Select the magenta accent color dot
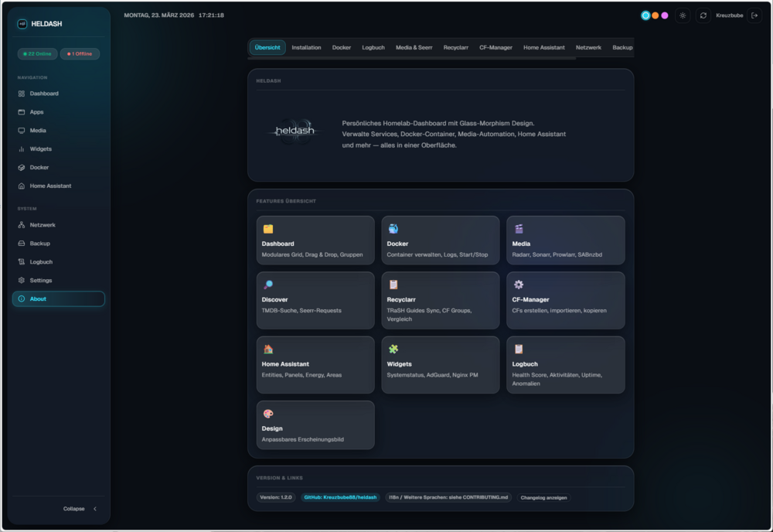The image size is (773, 532). pos(665,15)
